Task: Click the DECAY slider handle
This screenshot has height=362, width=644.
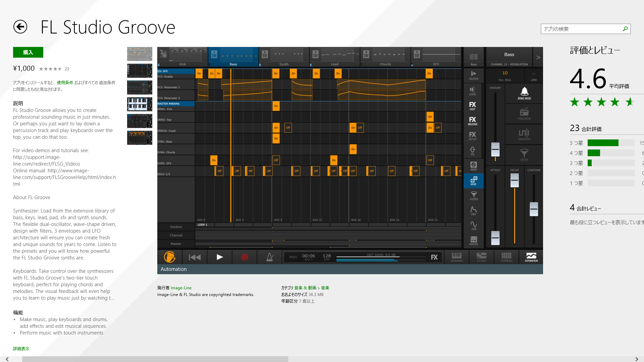Action: pyautogui.click(x=514, y=180)
